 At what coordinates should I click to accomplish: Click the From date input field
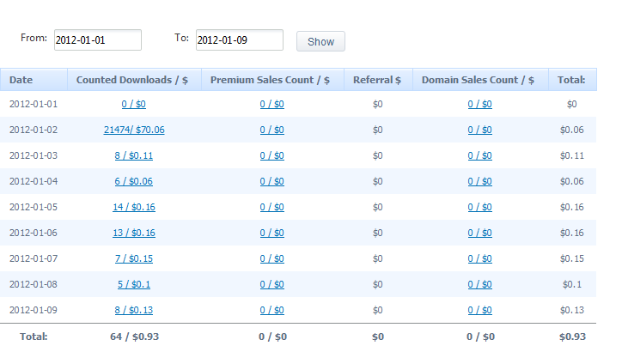[x=98, y=40]
